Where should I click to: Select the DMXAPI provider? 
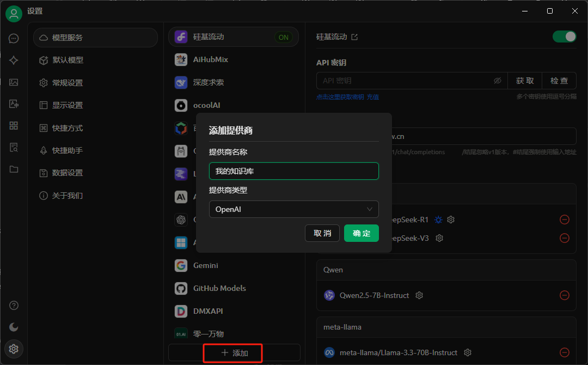234,312
